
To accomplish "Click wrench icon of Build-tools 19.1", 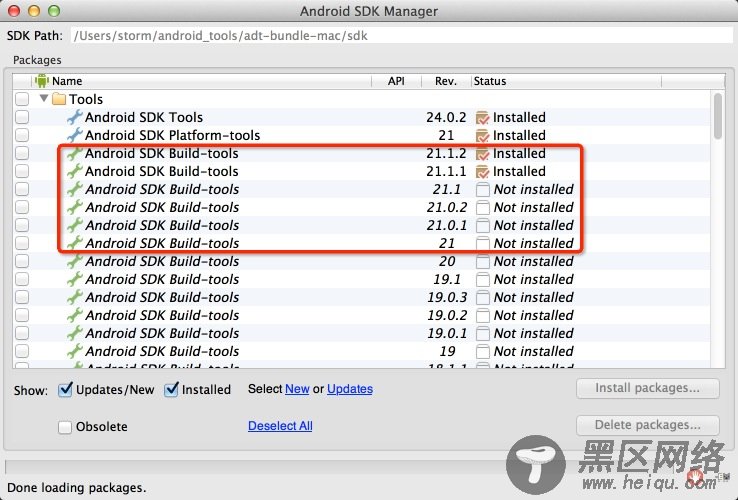I will click(75, 279).
